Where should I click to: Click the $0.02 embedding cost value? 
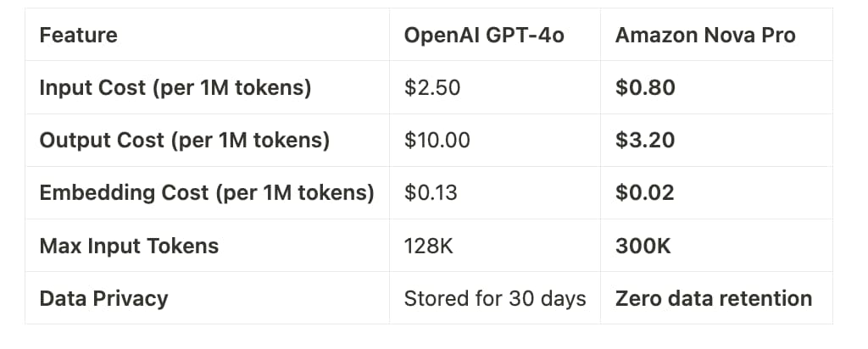pos(645,193)
